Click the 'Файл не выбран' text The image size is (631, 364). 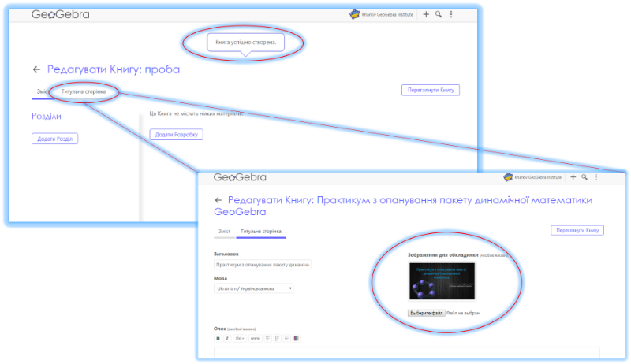463,313
